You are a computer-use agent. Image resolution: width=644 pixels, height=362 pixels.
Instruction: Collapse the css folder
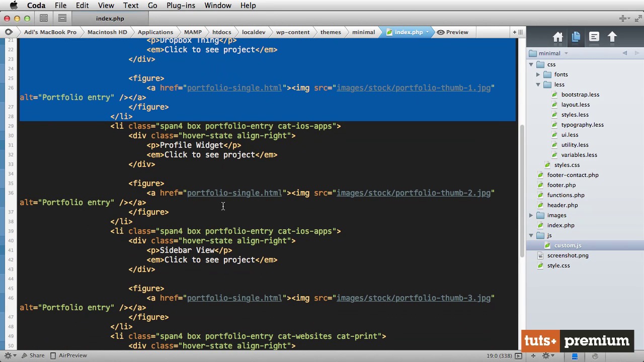click(x=531, y=64)
